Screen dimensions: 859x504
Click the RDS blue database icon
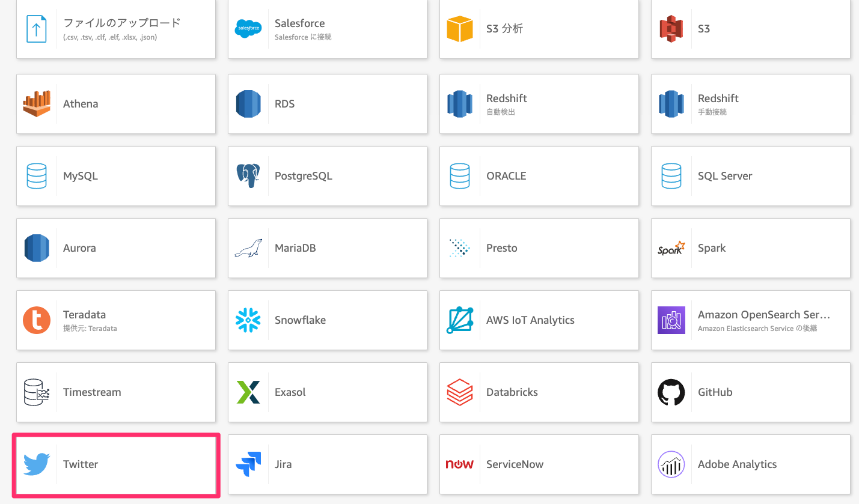[x=248, y=103]
